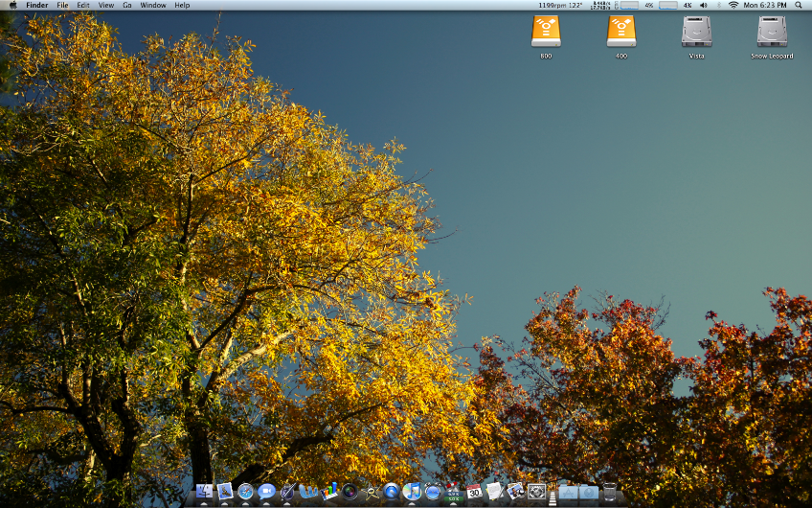The width and height of the screenshot is (812, 508).
Task: Open the Trash in the Dock
Action: [610, 492]
